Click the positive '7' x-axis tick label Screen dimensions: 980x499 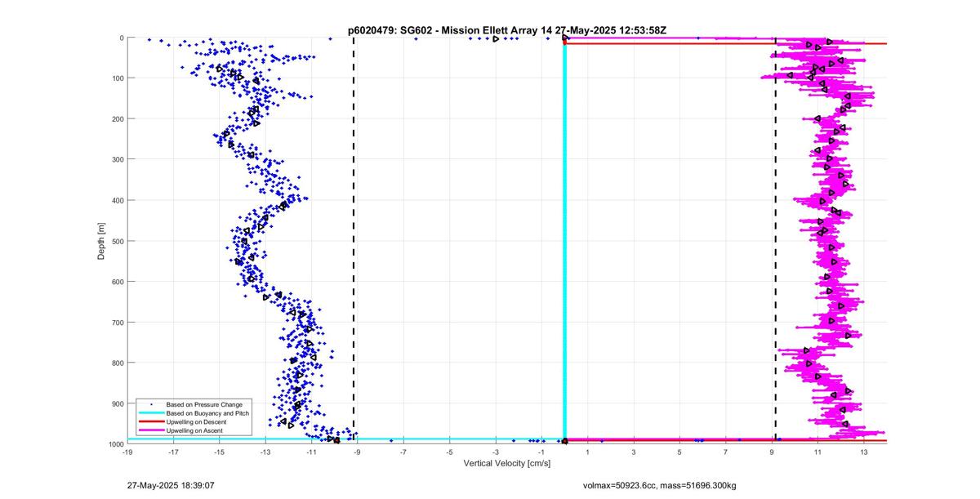pos(726,452)
